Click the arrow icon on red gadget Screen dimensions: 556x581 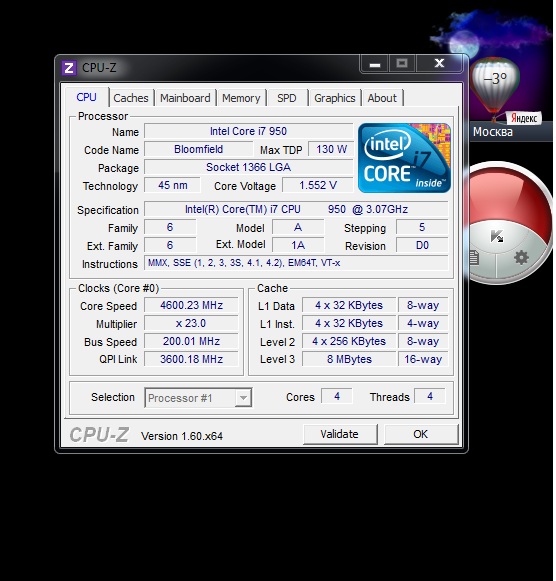coord(496,236)
